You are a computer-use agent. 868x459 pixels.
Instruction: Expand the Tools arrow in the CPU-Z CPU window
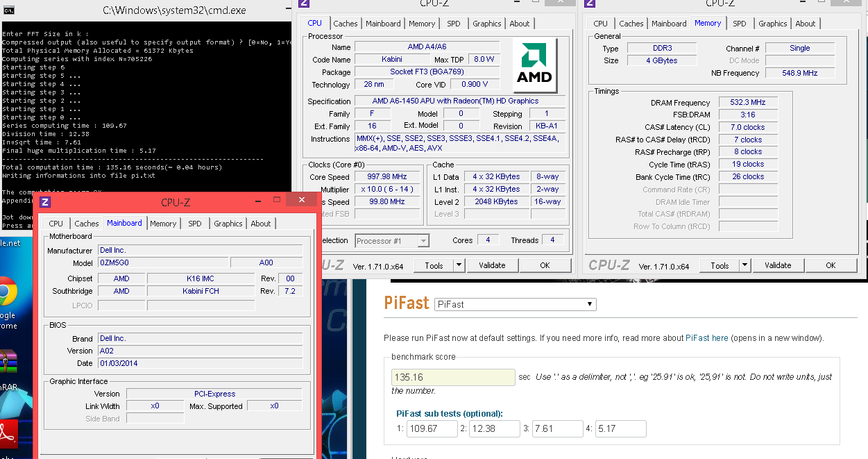click(459, 265)
